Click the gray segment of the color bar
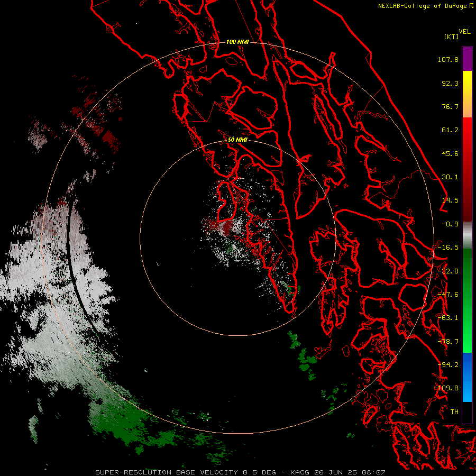This screenshot has width=476, height=476. (x=467, y=235)
